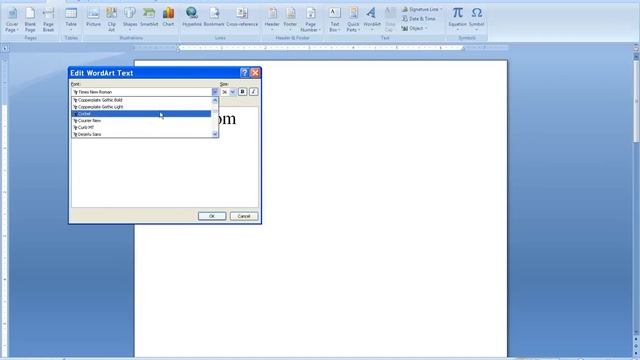The width and height of the screenshot is (640, 360).
Task: Insert Date & Time
Action: (x=418, y=19)
